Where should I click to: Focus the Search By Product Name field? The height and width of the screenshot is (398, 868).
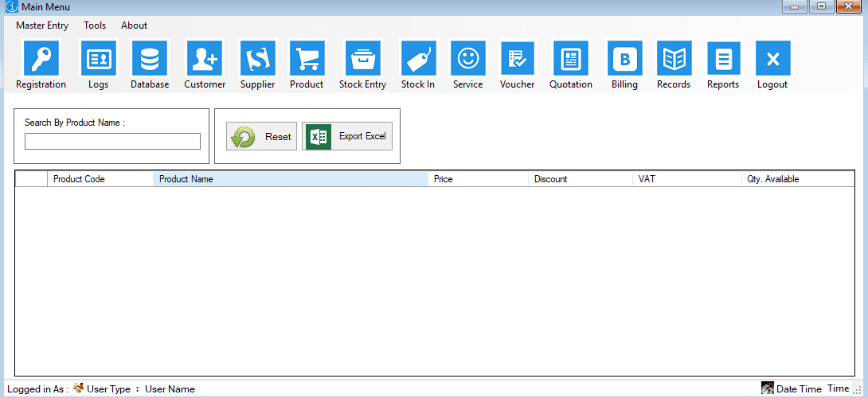click(112, 141)
